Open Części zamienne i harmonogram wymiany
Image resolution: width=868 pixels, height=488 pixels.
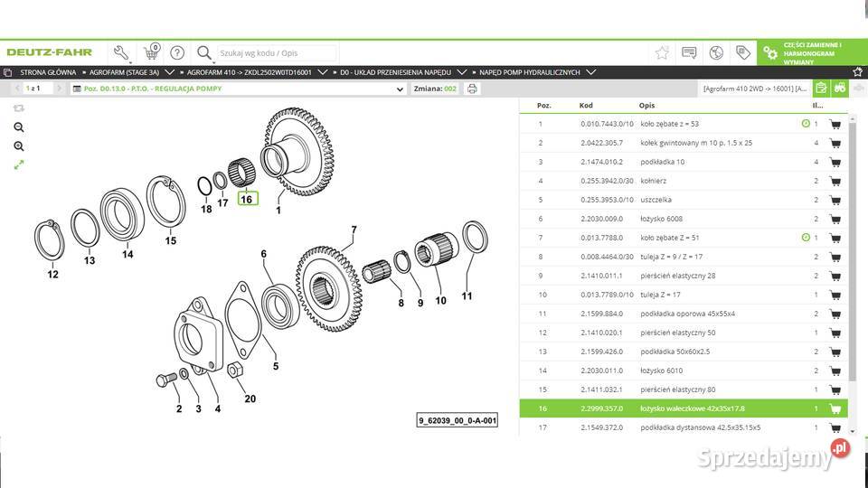pyautogui.click(x=812, y=52)
